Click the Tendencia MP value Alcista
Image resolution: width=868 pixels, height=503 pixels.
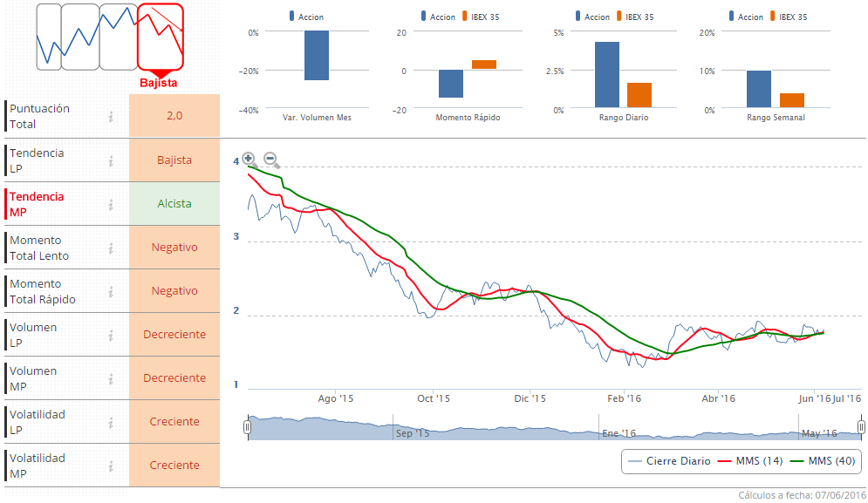coord(174,204)
